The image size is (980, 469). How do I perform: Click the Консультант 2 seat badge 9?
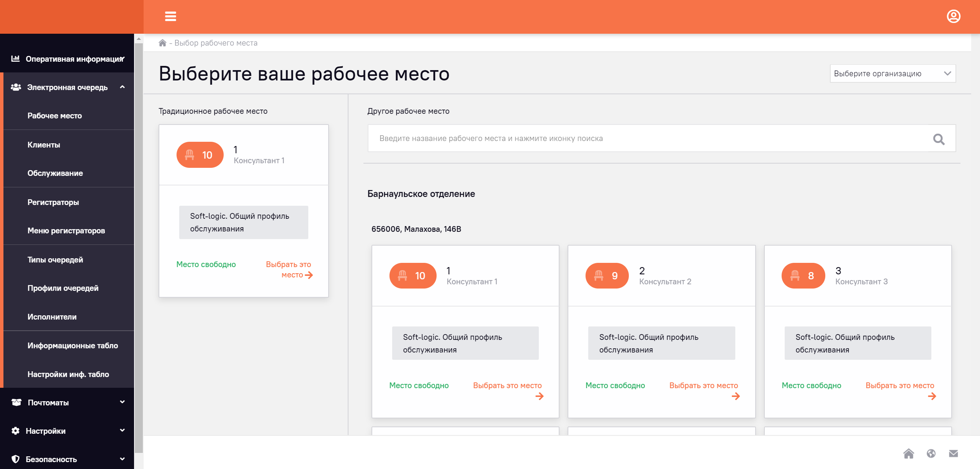pyautogui.click(x=607, y=275)
